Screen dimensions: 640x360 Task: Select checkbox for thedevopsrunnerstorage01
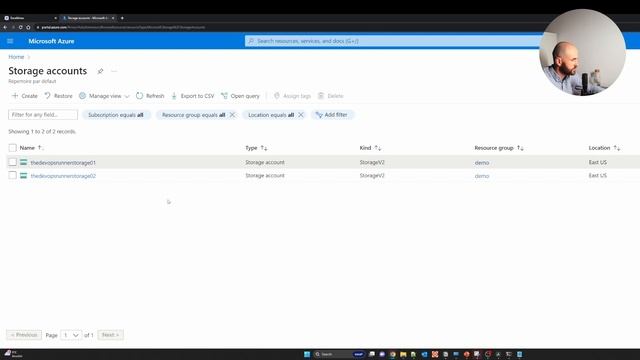point(13,162)
